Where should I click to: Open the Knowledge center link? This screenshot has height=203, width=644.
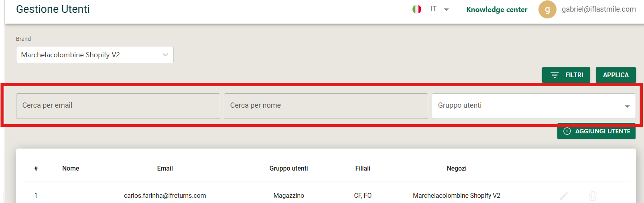[497, 10]
